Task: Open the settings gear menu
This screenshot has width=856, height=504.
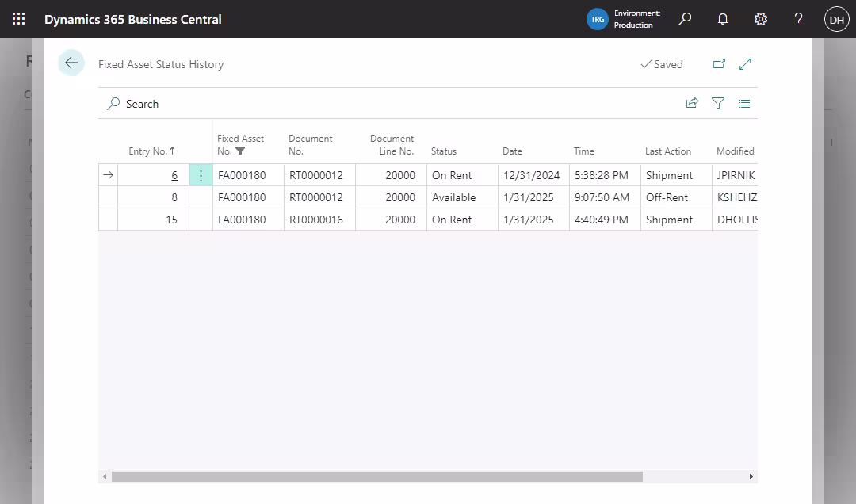Action: point(760,19)
